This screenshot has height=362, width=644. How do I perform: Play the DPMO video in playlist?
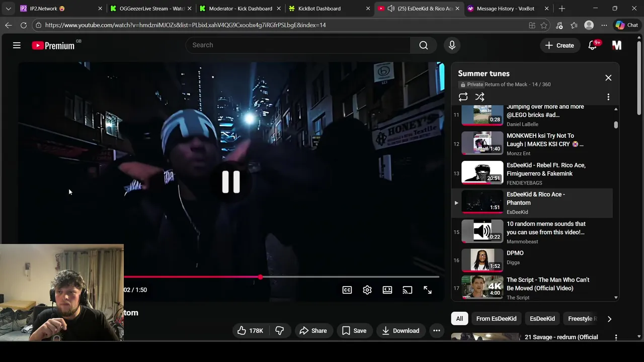click(x=532, y=260)
